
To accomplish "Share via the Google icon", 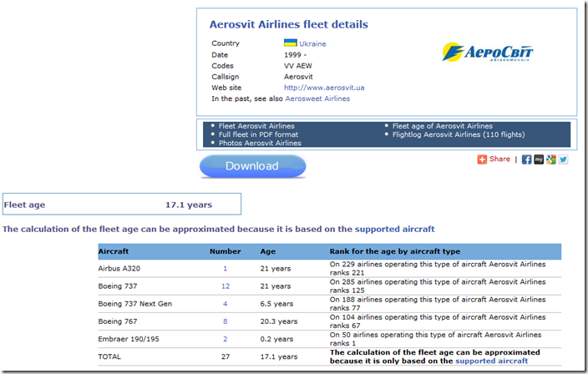I will [x=551, y=159].
